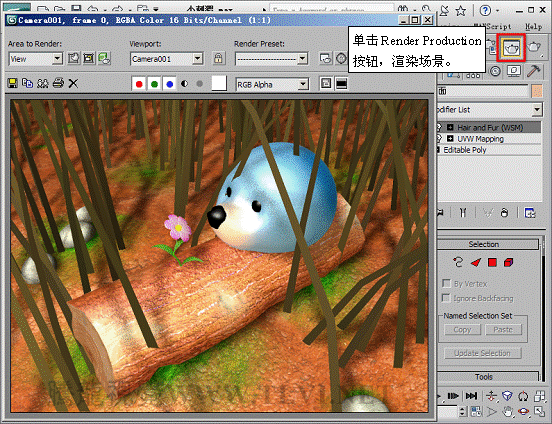The height and width of the screenshot is (424, 552).
Task: Open the Utilities hammer tab
Action: point(534,71)
